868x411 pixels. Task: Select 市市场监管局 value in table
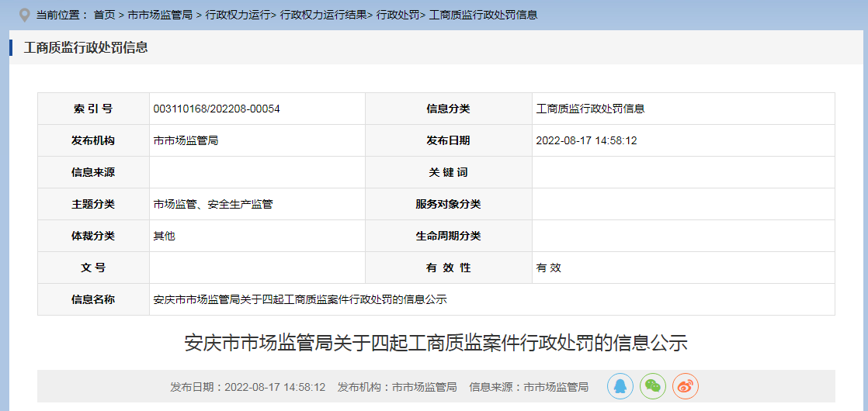pyautogui.click(x=186, y=140)
